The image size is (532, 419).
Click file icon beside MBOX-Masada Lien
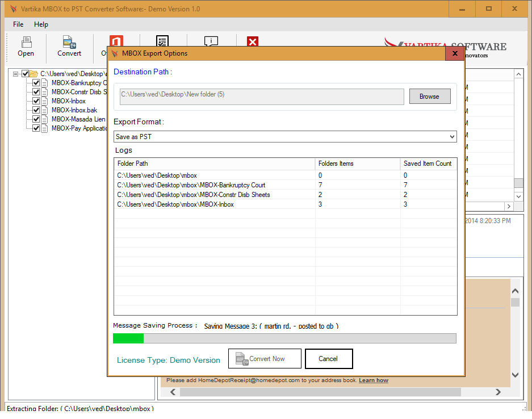(x=44, y=119)
